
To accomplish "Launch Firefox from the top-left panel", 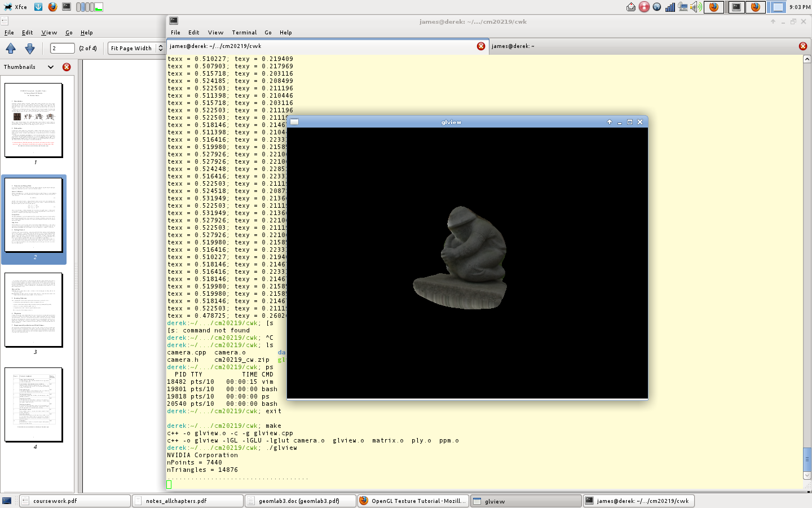I will tap(52, 7).
